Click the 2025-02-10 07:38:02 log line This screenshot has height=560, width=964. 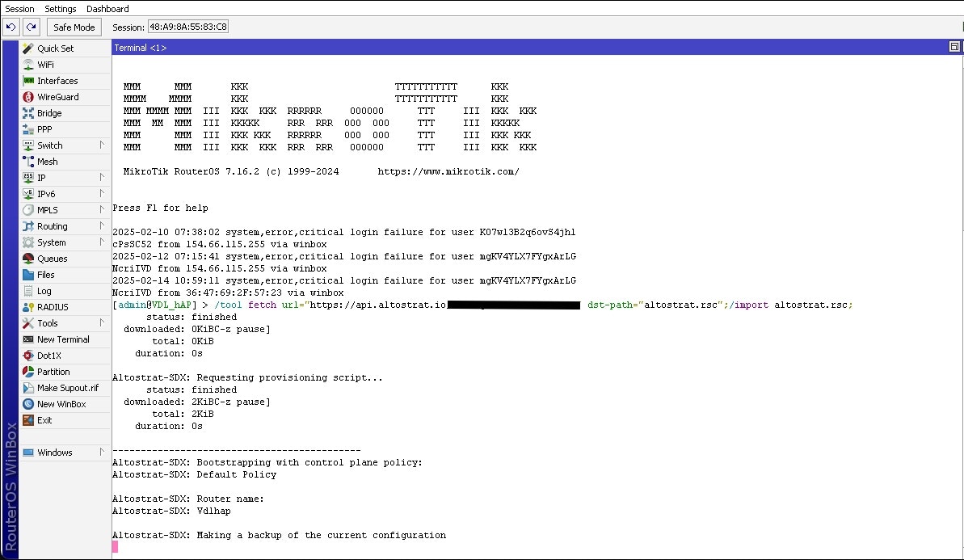coord(343,233)
